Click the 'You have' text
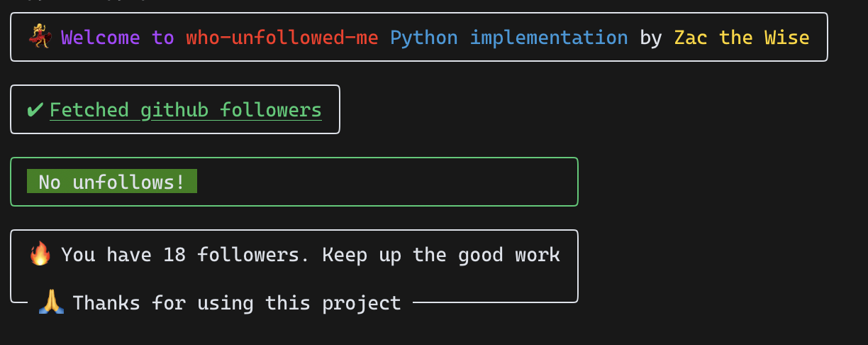This screenshot has width=868, height=345. pos(106,254)
